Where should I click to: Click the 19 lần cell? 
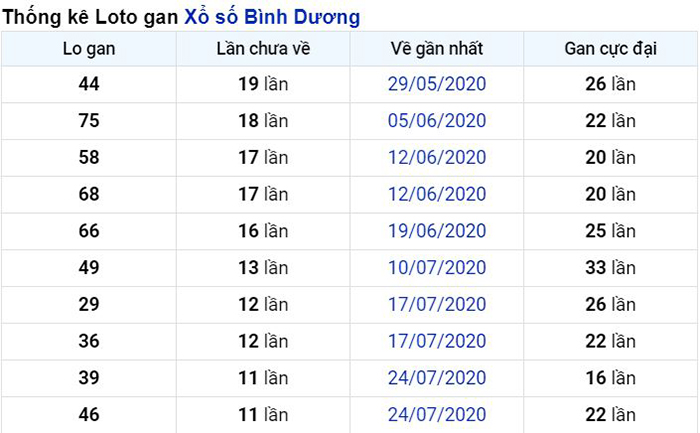pyautogui.click(x=263, y=84)
